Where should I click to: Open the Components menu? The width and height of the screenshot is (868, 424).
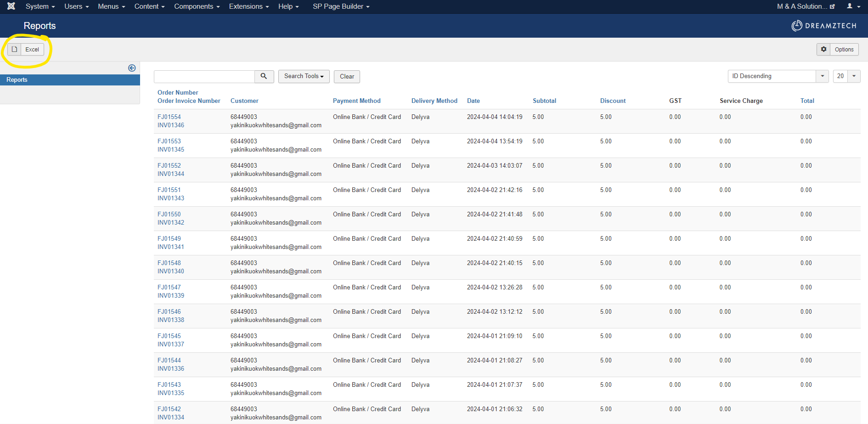tap(197, 6)
